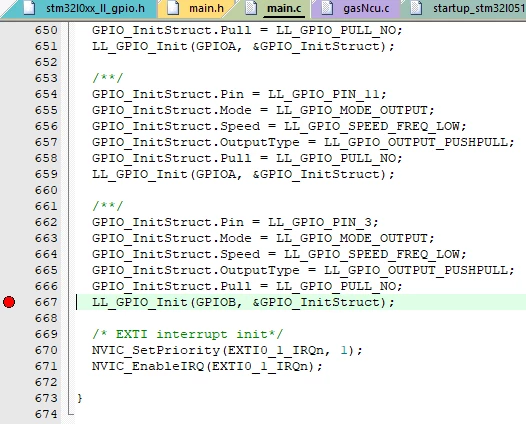This screenshot has height=424, width=526.
Task: Click closing brace on line 673
Action: pos(80,399)
